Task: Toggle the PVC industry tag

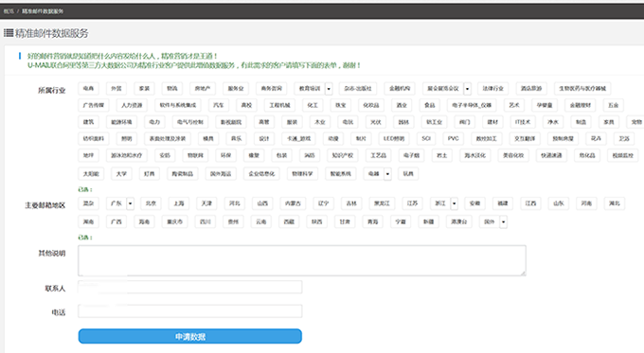Action: point(453,139)
